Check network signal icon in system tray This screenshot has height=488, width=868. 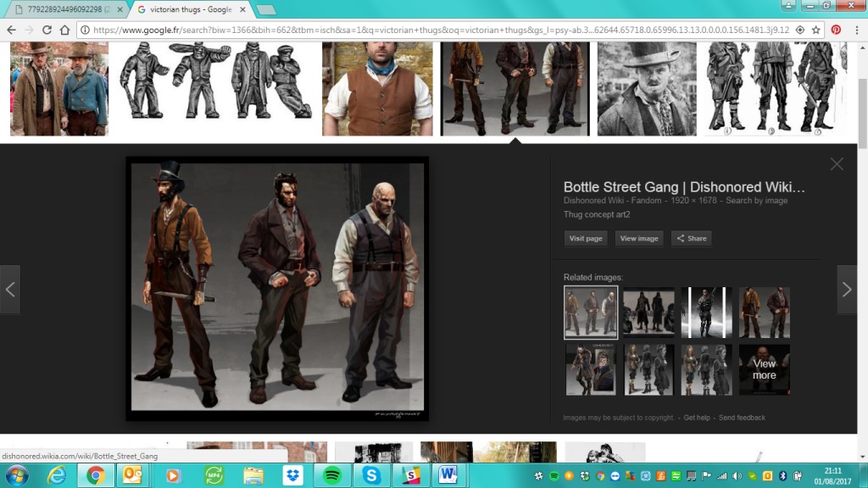click(x=722, y=476)
